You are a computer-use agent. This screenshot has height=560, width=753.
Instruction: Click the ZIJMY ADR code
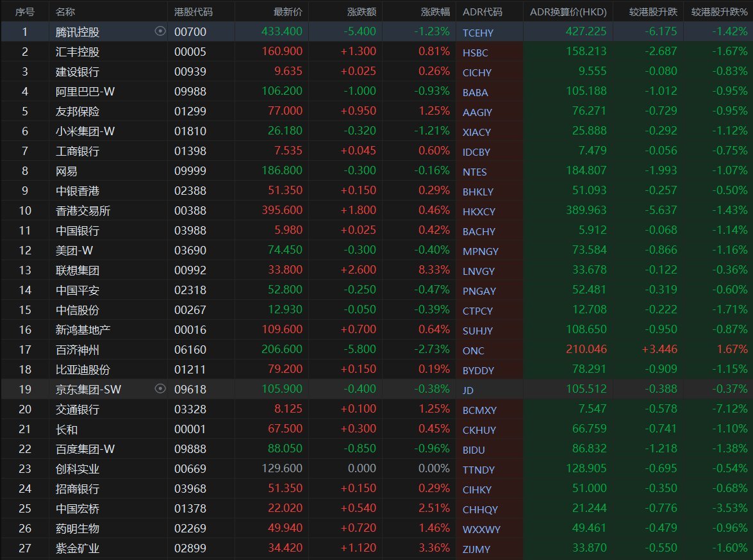(476, 550)
